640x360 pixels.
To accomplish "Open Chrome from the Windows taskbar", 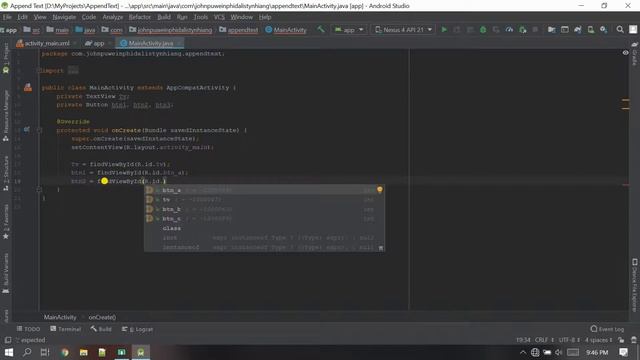I will (x=64, y=352).
